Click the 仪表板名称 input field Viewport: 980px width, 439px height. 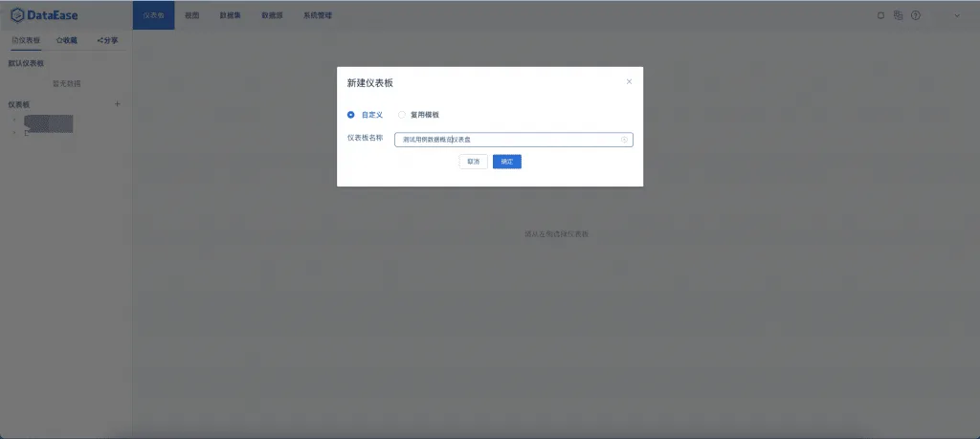coord(514,140)
